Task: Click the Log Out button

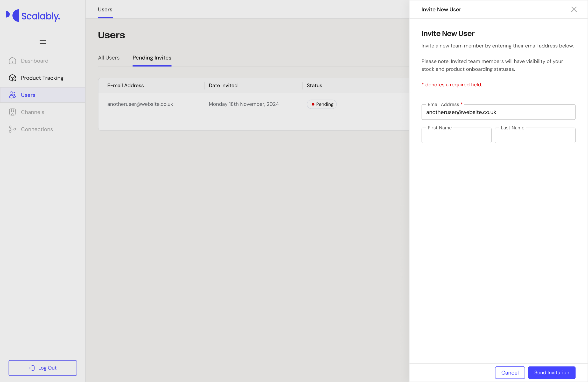Action: coord(43,368)
